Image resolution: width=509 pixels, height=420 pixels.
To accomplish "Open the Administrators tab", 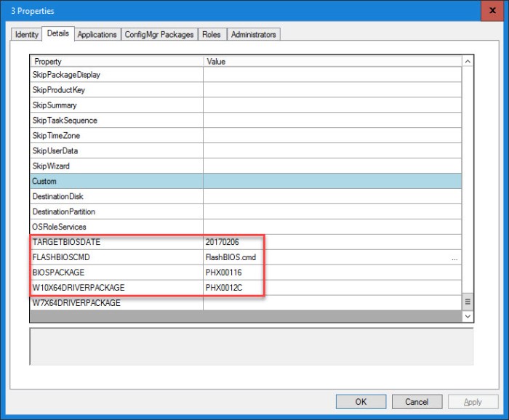I will point(254,34).
